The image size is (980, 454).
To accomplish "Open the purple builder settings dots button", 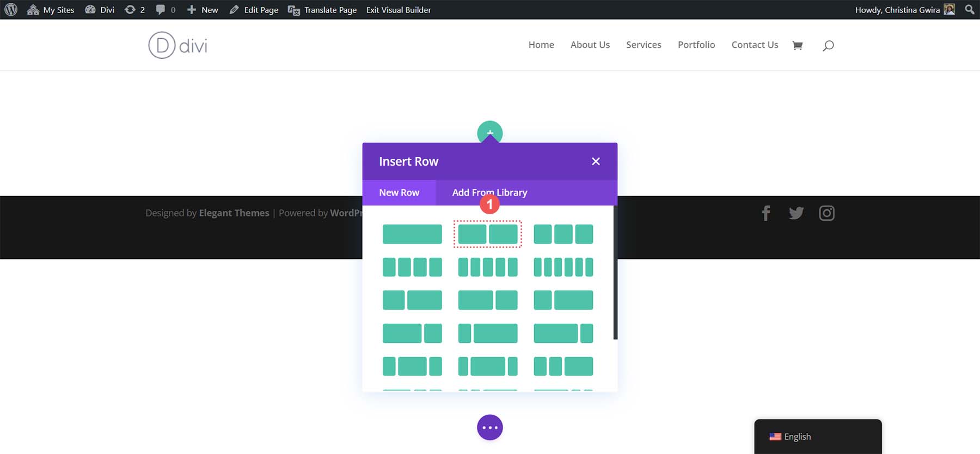I will coord(490,428).
